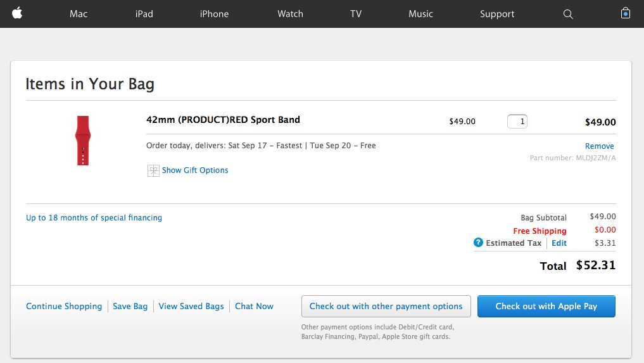The width and height of the screenshot is (644, 363).
Task: Open the Support page
Action: click(x=497, y=14)
